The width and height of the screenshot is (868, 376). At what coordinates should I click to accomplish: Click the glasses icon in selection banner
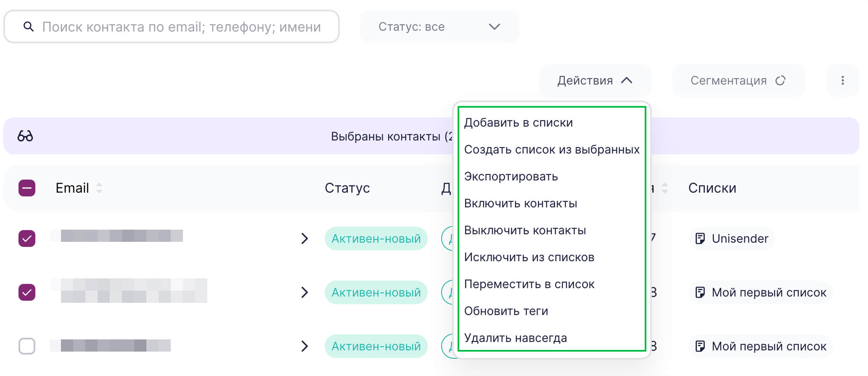click(25, 136)
